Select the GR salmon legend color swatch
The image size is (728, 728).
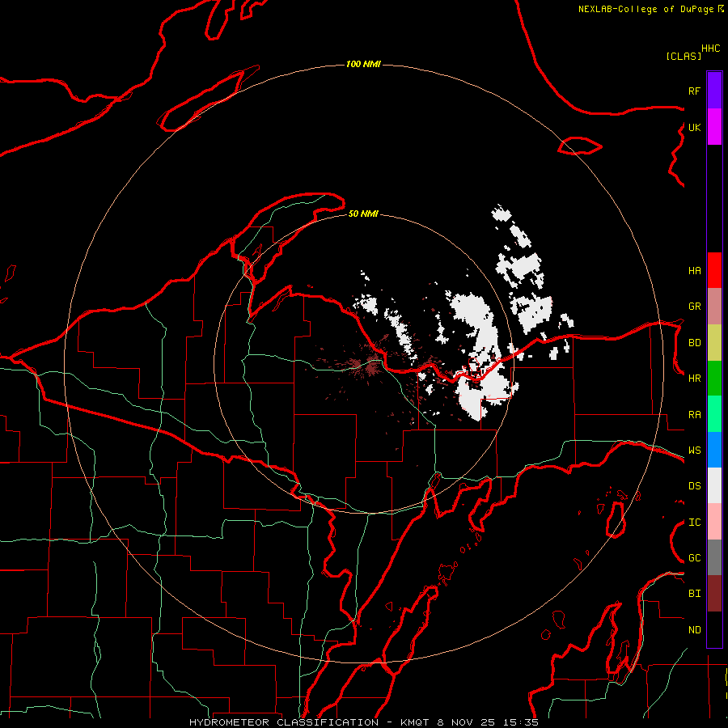pyautogui.click(x=714, y=307)
